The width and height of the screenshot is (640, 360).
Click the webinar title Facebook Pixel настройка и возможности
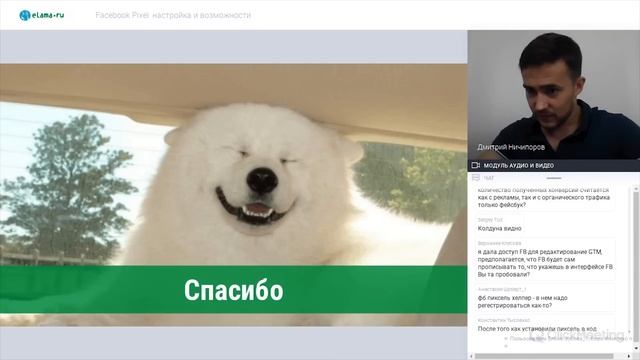pos(173,15)
